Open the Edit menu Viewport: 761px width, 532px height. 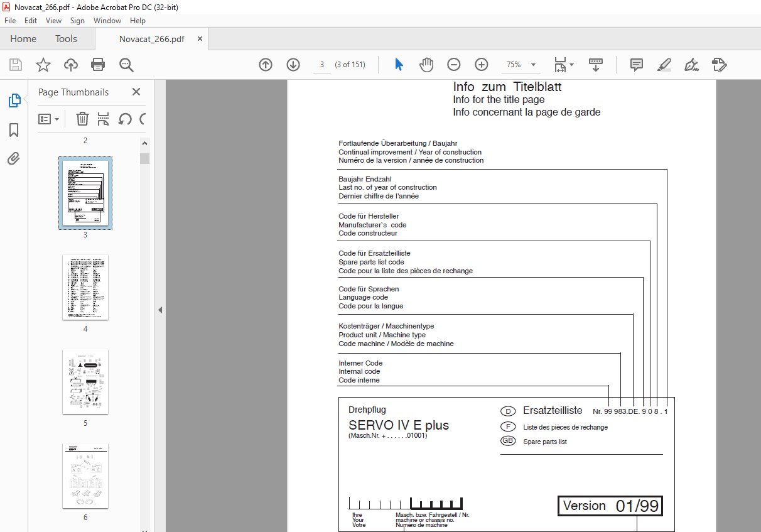pyautogui.click(x=31, y=21)
